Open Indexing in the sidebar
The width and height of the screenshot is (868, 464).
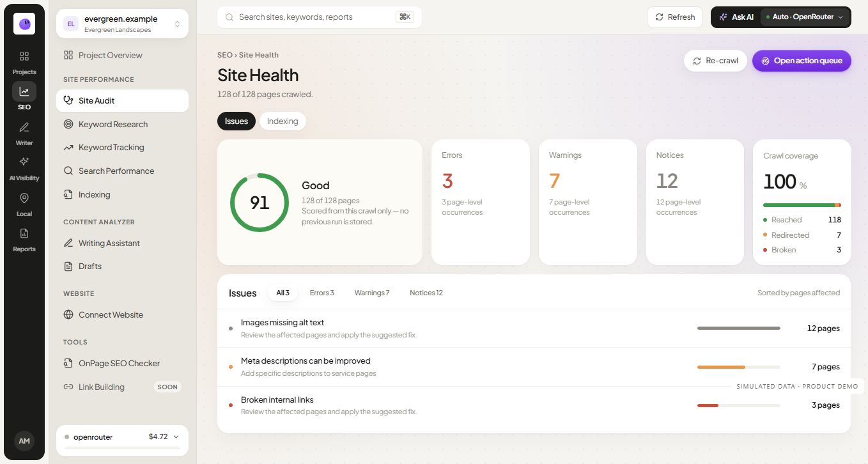[122, 194]
